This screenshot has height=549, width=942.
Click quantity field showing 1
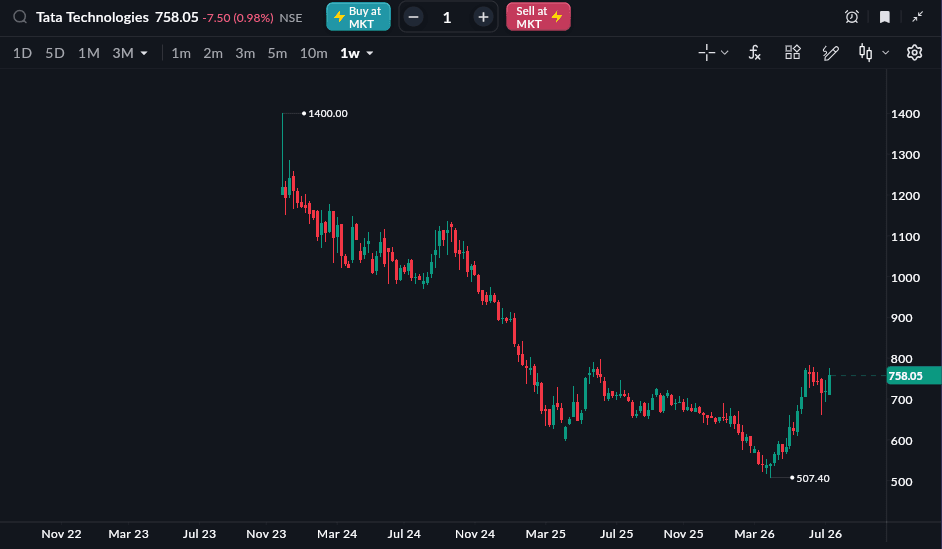pos(447,17)
